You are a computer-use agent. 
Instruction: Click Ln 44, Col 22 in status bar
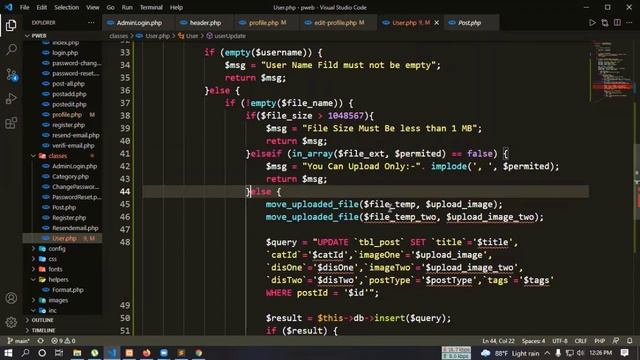click(x=498, y=341)
